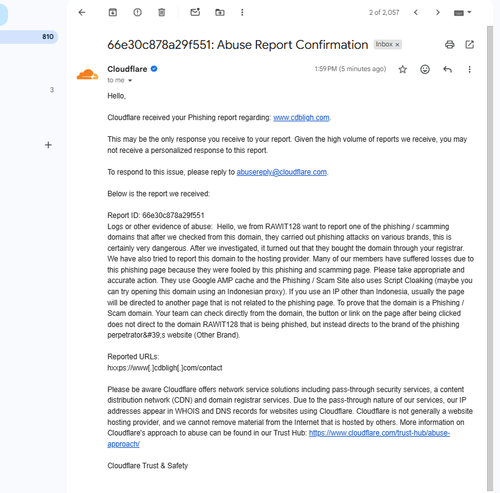
Task: Add an emoji reaction to the message
Action: tap(425, 69)
